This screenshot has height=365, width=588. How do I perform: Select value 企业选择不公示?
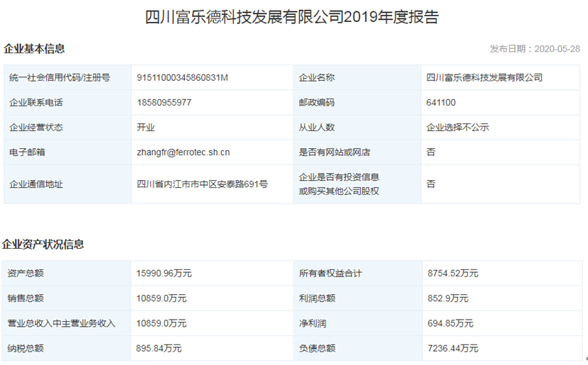pos(458,127)
